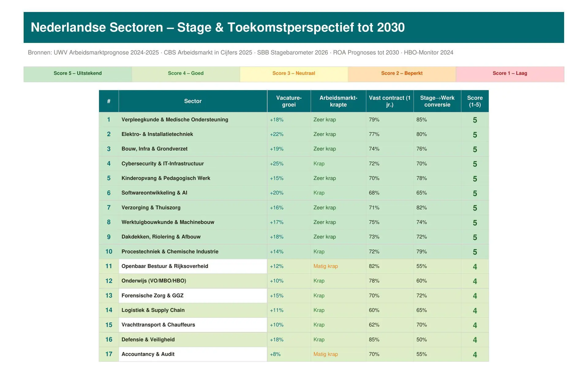Click rank number '17' in the last row
The height and width of the screenshot is (392, 588).
(109, 354)
